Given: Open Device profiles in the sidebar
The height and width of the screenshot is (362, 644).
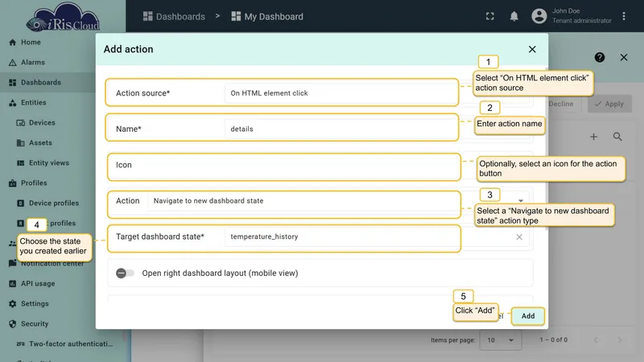Looking at the screenshot, I should [53, 204].
